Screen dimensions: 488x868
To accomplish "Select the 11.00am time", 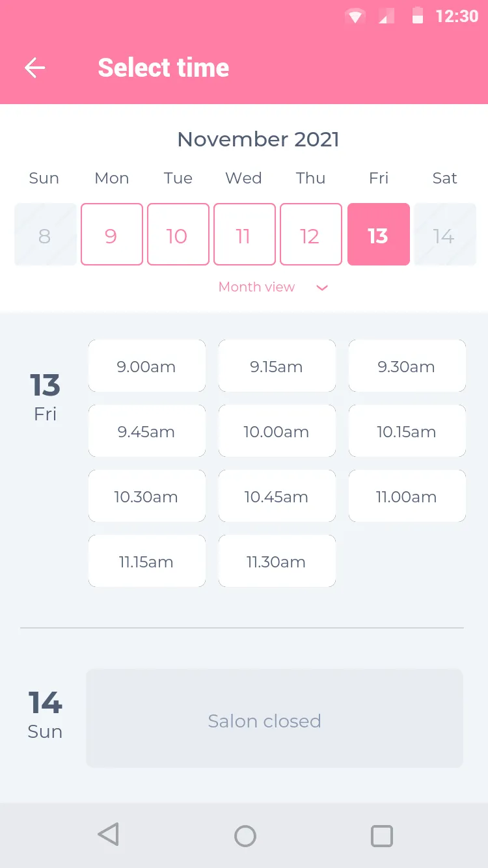I will click(407, 496).
